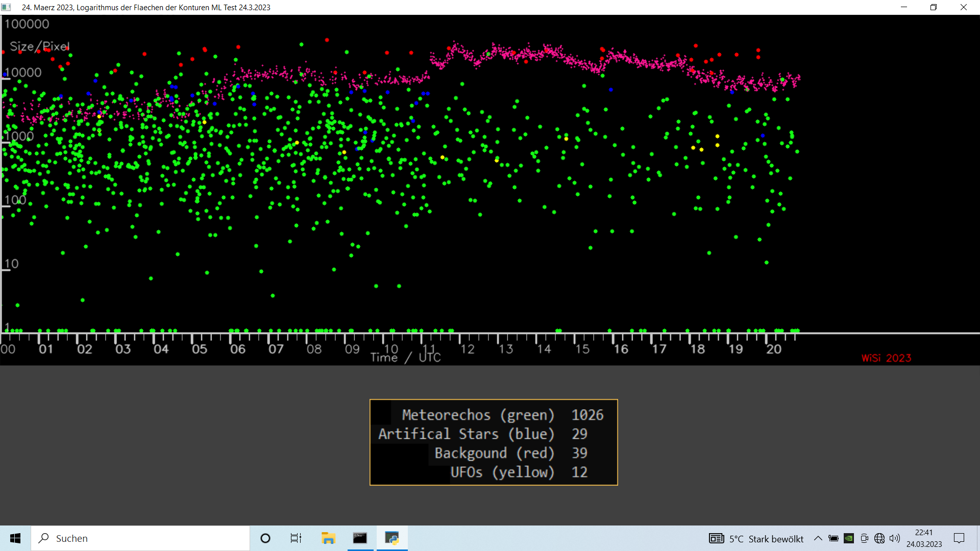Screen dimensions: 980x551
Task: Select the Meteorechos (green) legend label
Action: [478, 415]
